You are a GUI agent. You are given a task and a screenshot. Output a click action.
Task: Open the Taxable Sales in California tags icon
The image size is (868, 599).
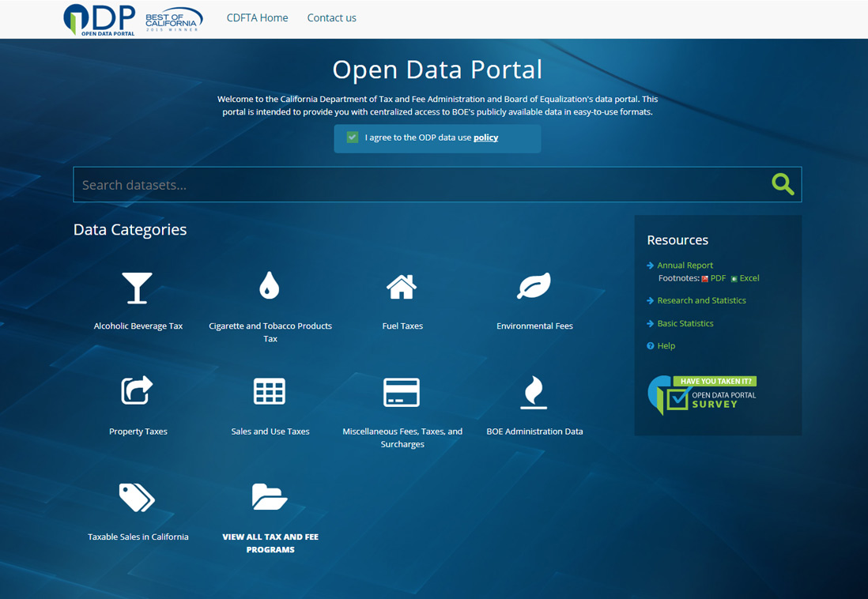click(137, 497)
